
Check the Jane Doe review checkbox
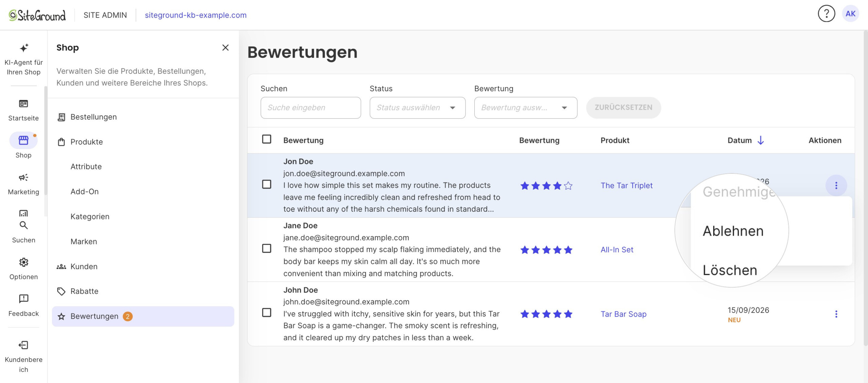(267, 249)
